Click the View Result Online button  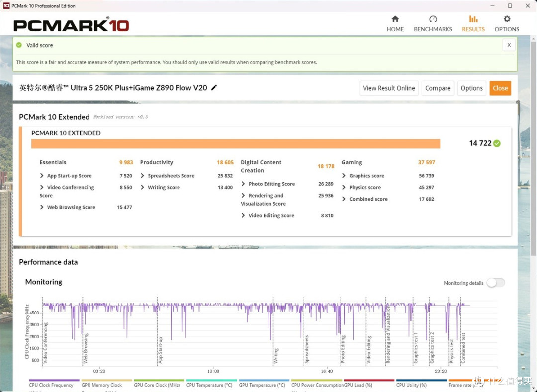coord(389,88)
